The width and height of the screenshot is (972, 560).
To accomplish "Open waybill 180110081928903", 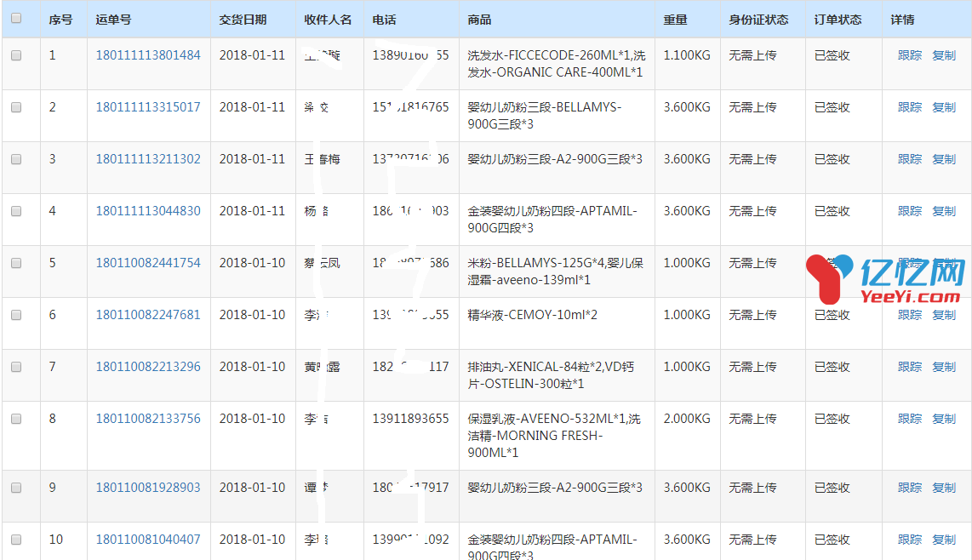I will pos(148,488).
